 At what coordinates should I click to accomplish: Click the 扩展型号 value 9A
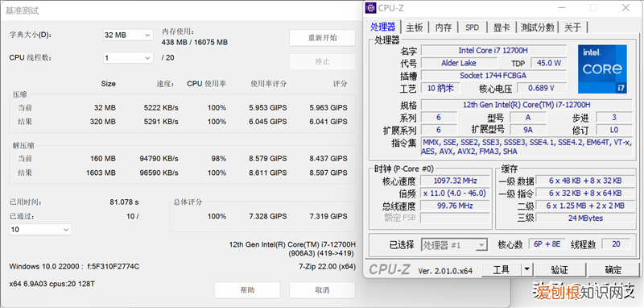click(x=528, y=130)
